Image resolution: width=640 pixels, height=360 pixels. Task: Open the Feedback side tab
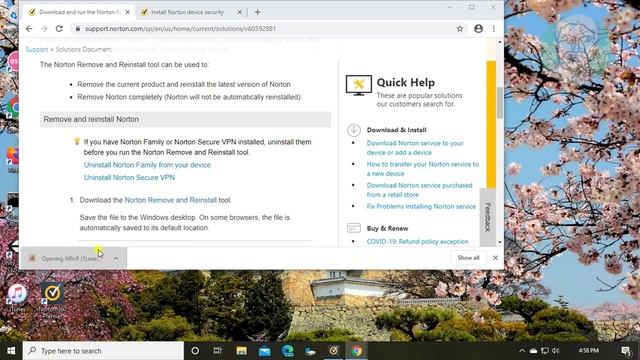[x=487, y=217]
